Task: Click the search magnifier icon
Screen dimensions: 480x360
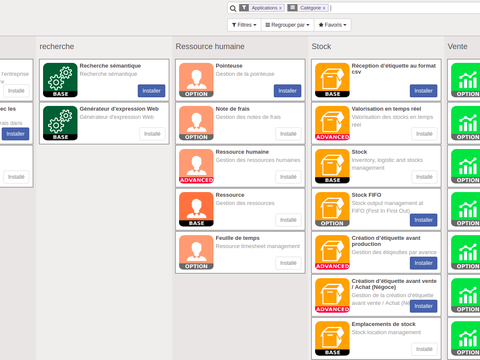Action: (x=233, y=8)
